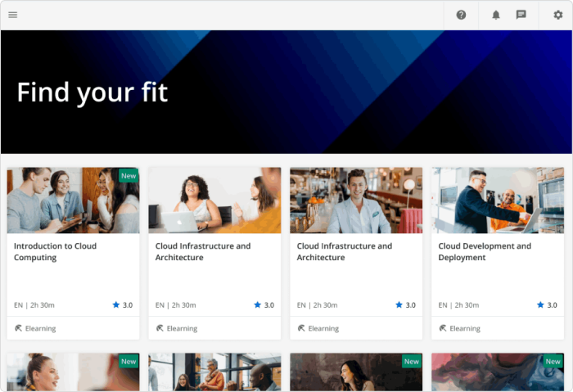Open Introduction to Cloud Computing course title

(x=55, y=252)
